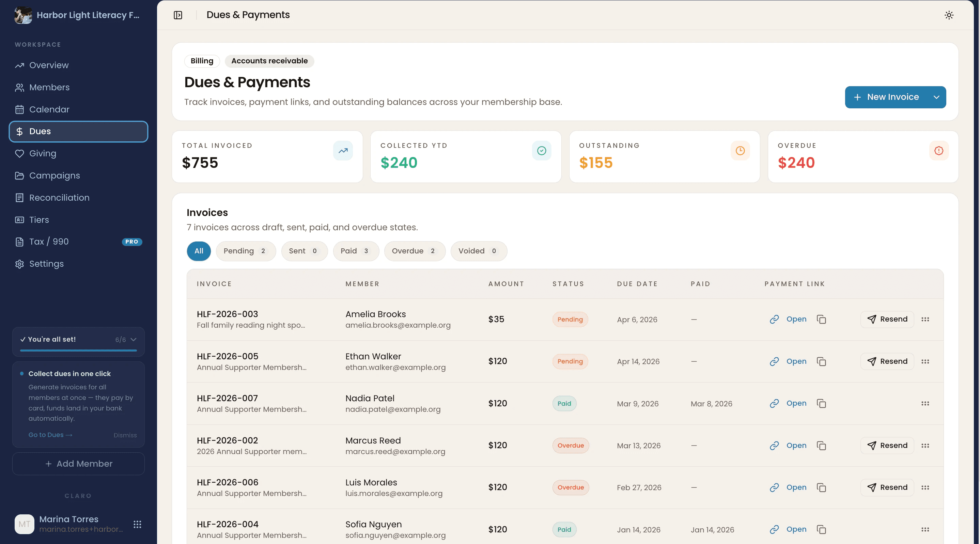Click the Total Invoiced trend icon
Screen dimensions: 980x544
tap(343, 151)
